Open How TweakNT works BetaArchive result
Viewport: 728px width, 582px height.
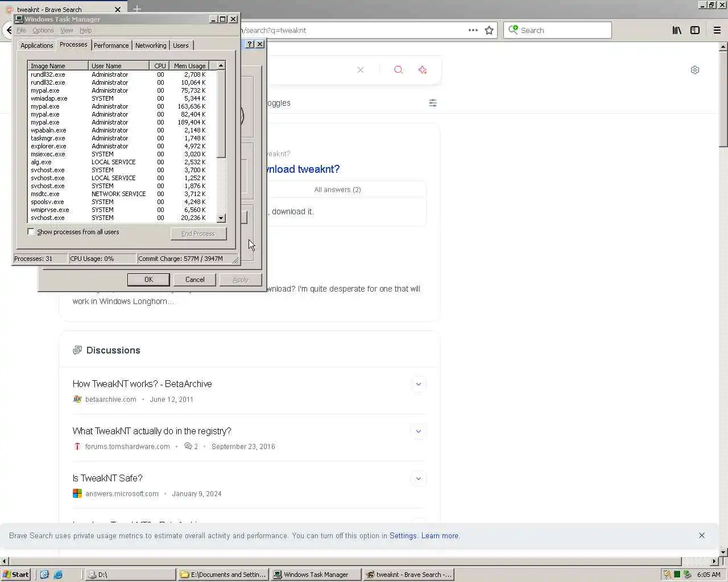point(142,384)
